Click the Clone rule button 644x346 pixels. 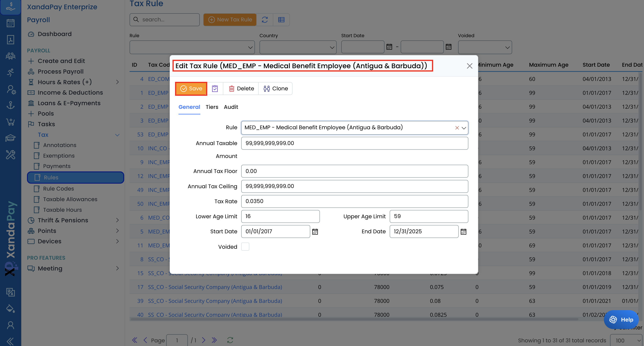click(276, 88)
